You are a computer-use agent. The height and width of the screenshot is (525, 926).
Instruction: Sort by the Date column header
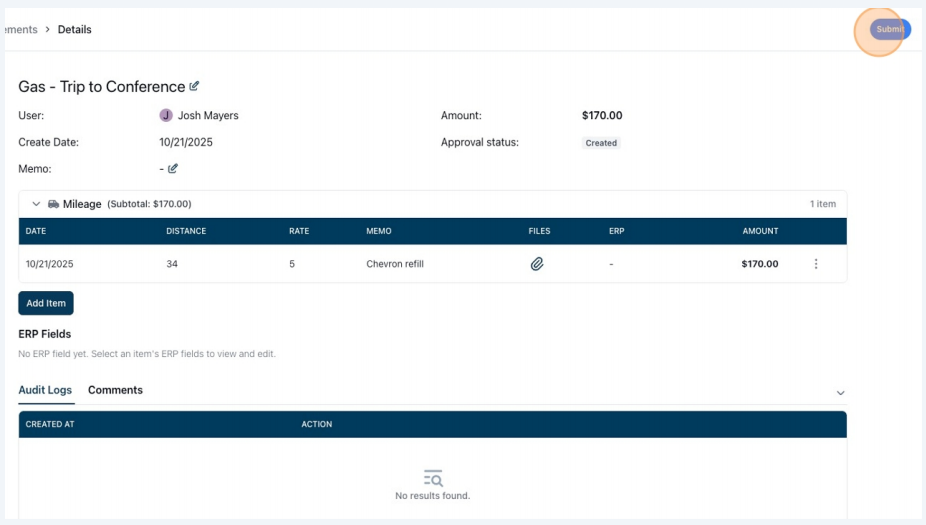pyautogui.click(x=36, y=231)
